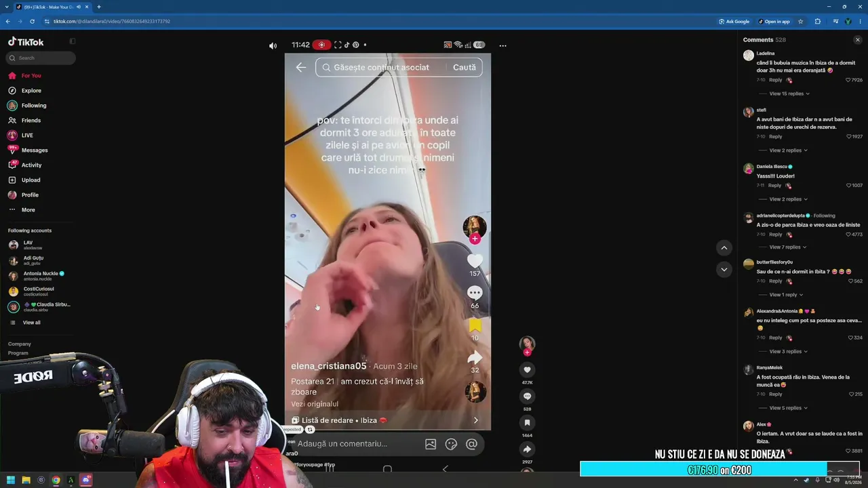
Task: Expand View 3 replies
Action: pos(788,352)
